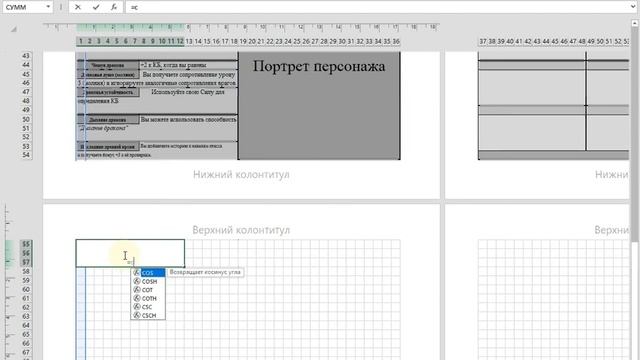Open Insert Function dialog via fx icon
The width and height of the screenshot is (640, 360).
pos(114,7)
